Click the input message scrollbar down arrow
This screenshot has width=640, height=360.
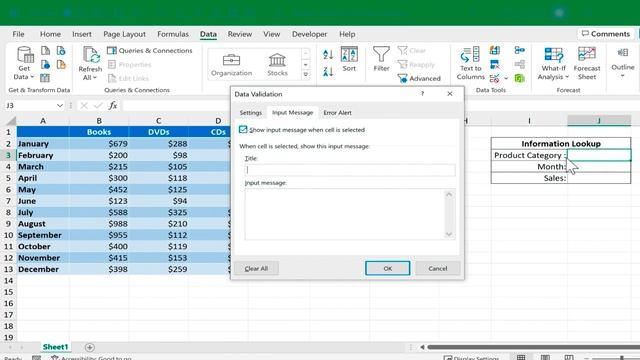[449, 234]
